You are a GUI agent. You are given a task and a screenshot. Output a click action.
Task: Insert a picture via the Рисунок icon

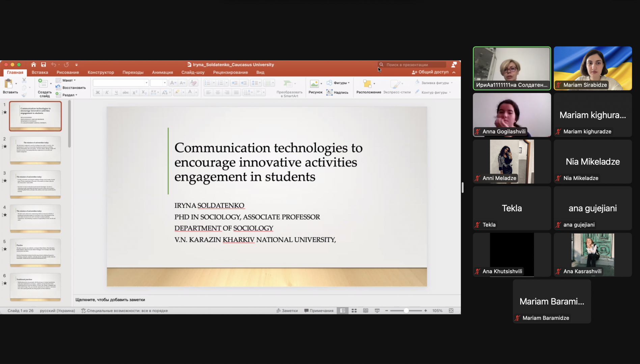pos(314,84)
